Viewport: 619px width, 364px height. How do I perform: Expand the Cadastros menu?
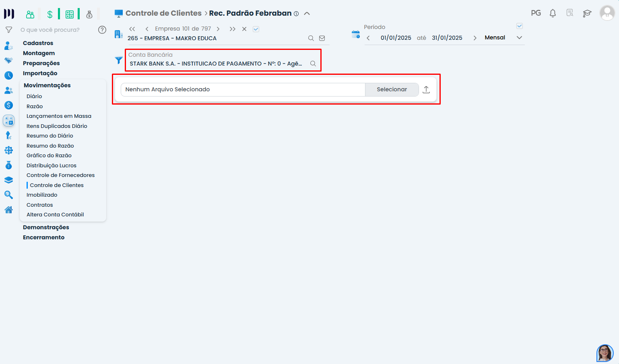38,43
